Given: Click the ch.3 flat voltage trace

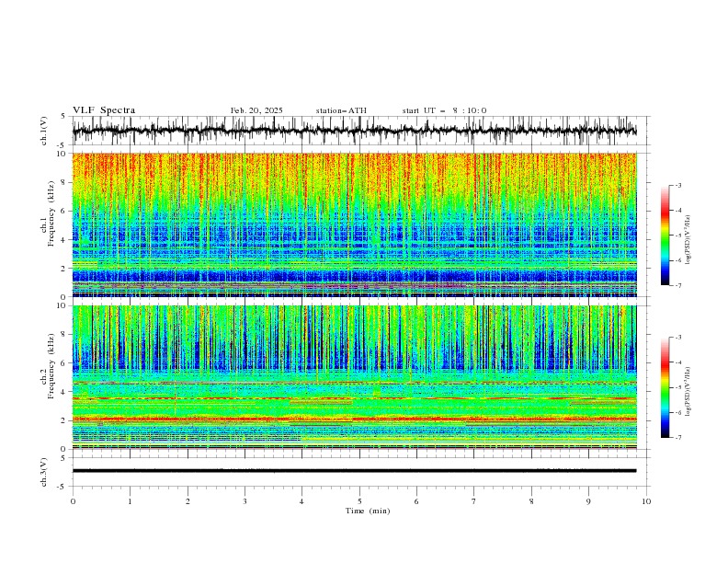Looking at the screenshot, I should point(354,471).
